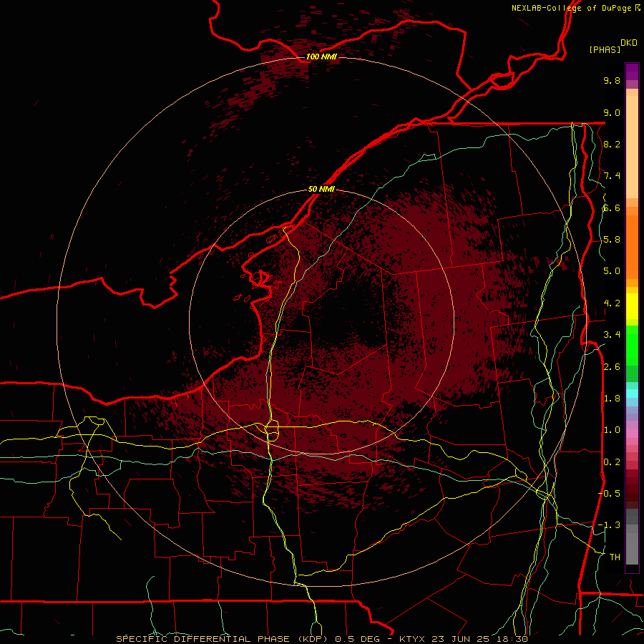Click the 6.6 value on color scale
Viewport: 644px width, 644px height.
point(612,208)
